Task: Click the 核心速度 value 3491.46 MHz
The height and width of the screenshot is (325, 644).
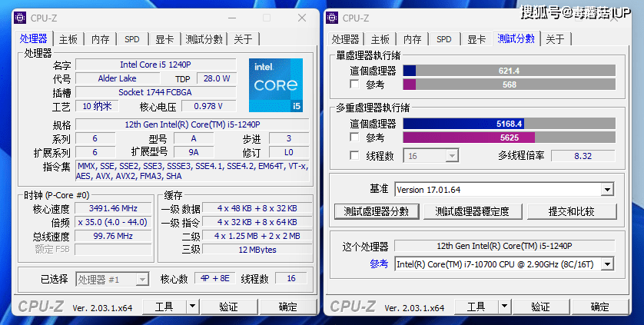Action: (113, 208)
